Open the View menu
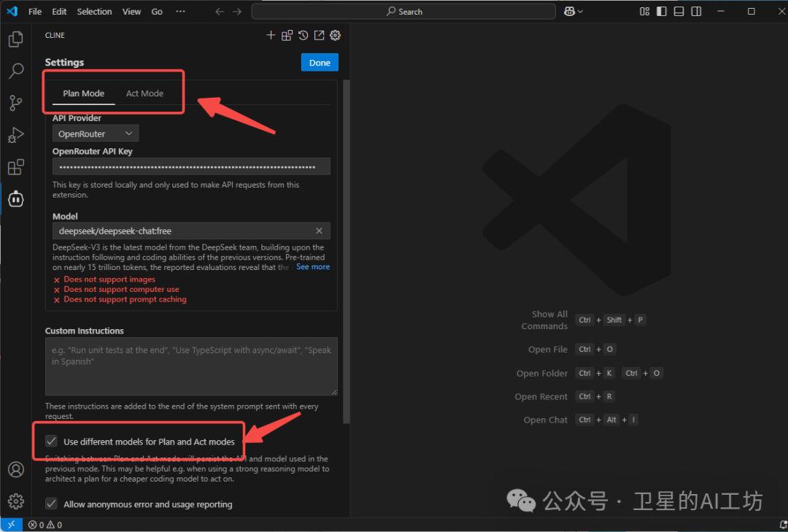The height and width of the screenshot is (532, 788). pyautogui.click(x=131, y=11)
